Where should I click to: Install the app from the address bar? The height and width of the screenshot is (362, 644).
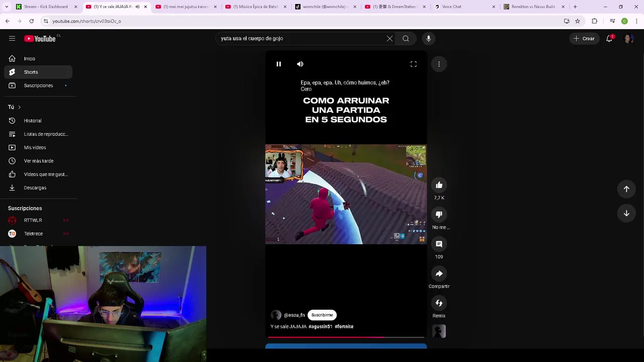(x=567, y=21)
